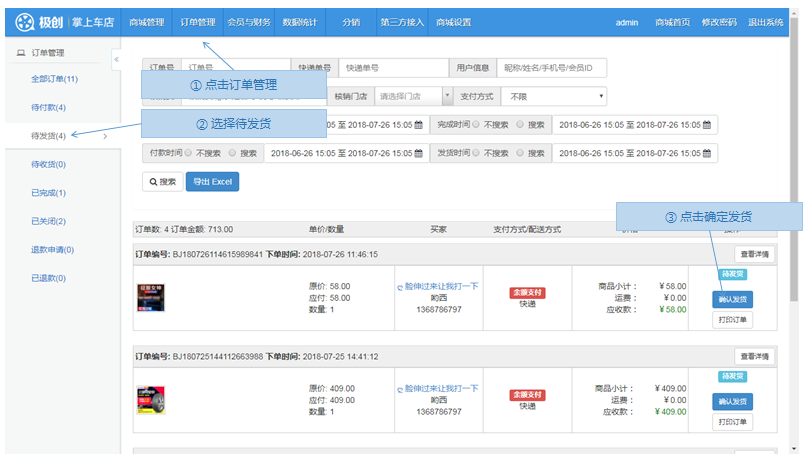807x463 pixels.
Task: Expand the 待发货(4) sidebar item chevron
Action: tap(106, 136)
